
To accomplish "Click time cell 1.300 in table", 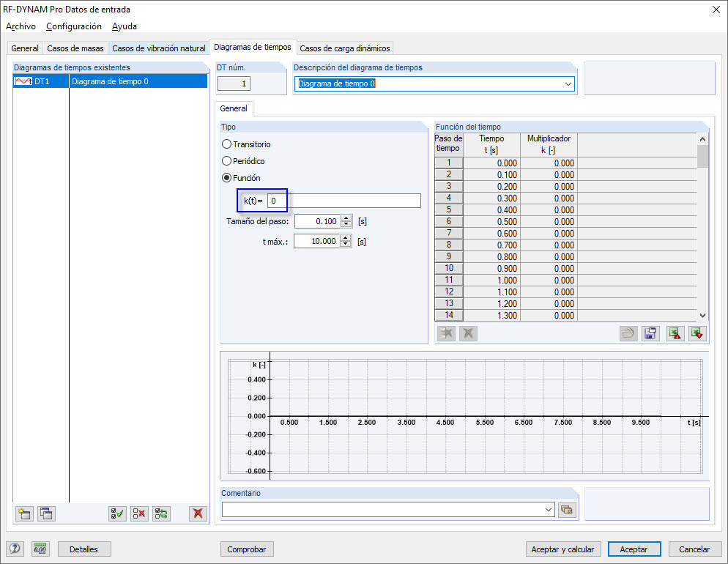I will (491, 315).
